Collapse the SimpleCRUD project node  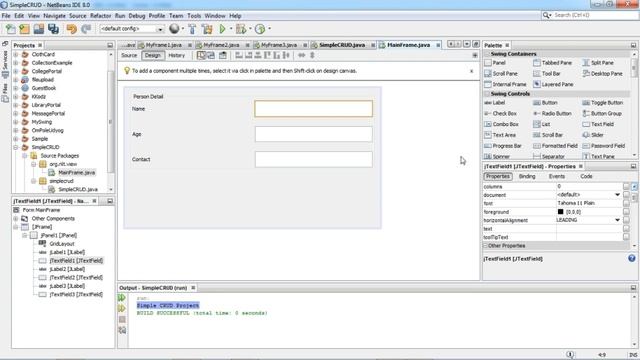pos(16,147)
